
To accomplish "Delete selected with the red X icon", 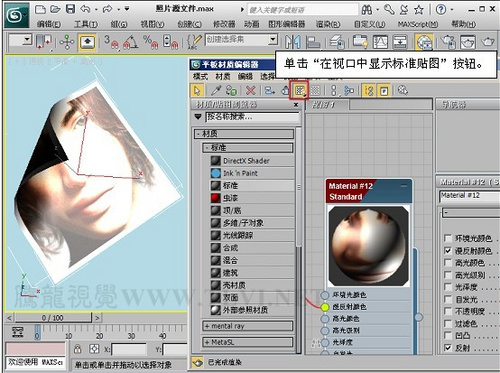I will (250, 90).
